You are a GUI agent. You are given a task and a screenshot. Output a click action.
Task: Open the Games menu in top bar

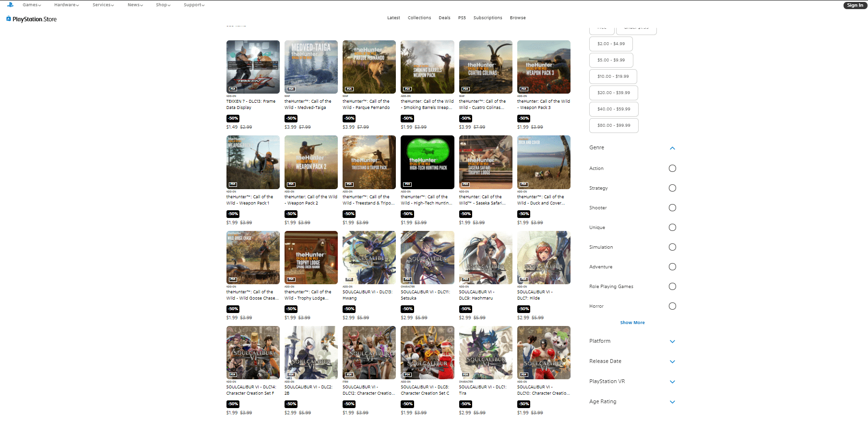pyautogui.click(x=32, y=5)
